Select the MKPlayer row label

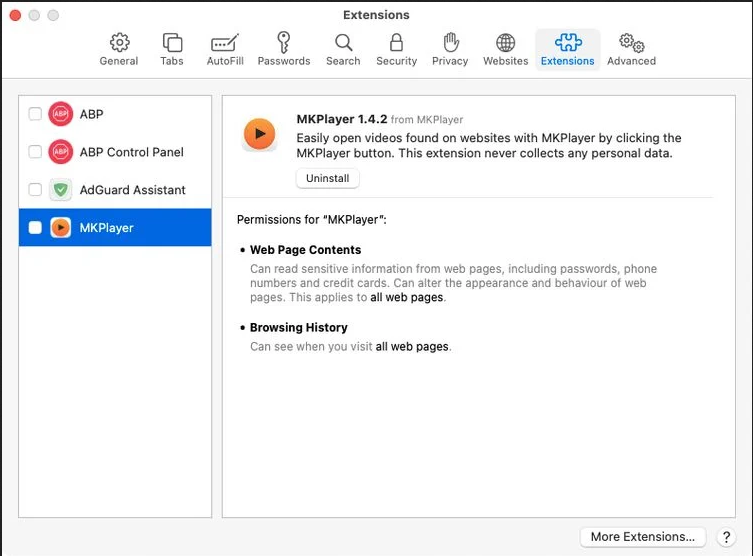[x=107, y=228]
